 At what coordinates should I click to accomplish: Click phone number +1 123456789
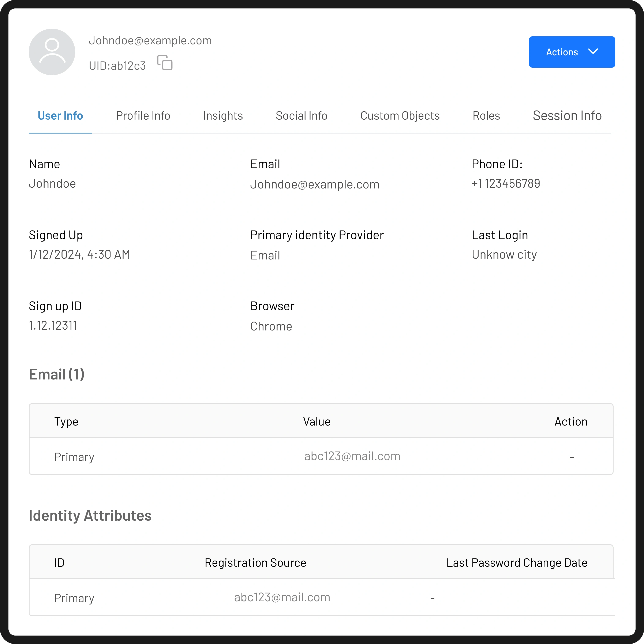click(x=506, y=183)
